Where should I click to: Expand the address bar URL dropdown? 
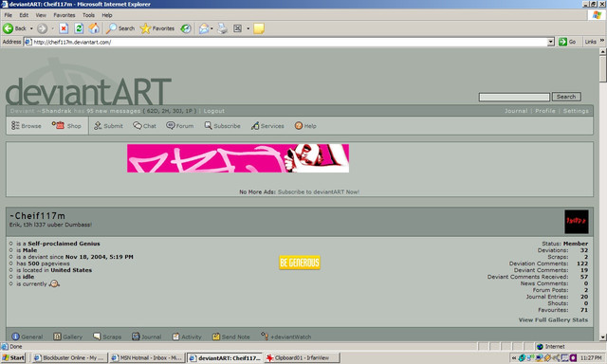coord(551,42)
